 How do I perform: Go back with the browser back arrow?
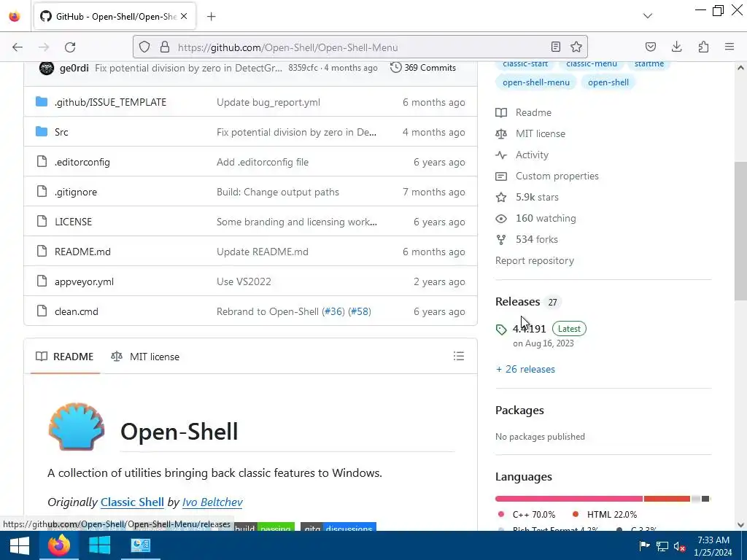(18, 47)
